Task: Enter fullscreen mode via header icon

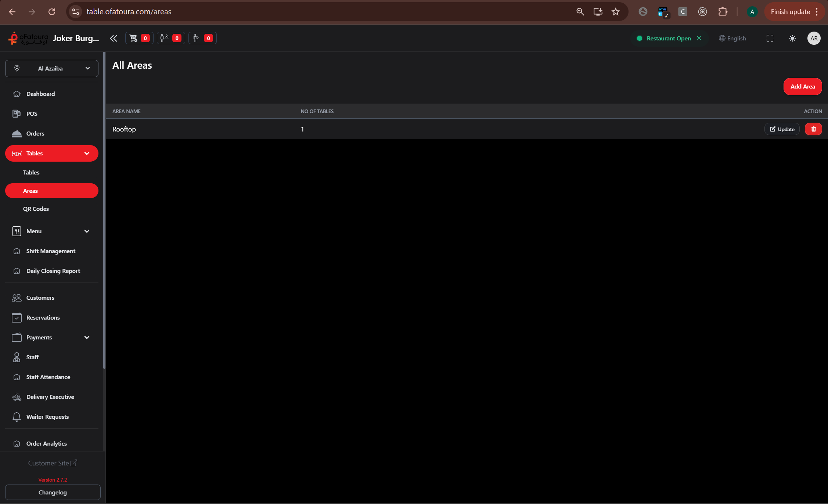Action: point(770,38)
